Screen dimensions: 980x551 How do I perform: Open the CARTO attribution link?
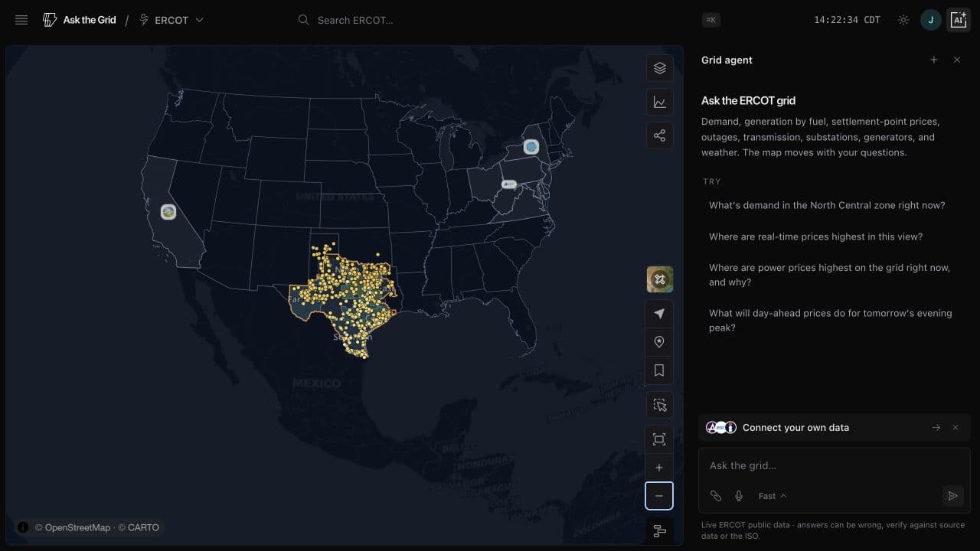tap(139, 527)
